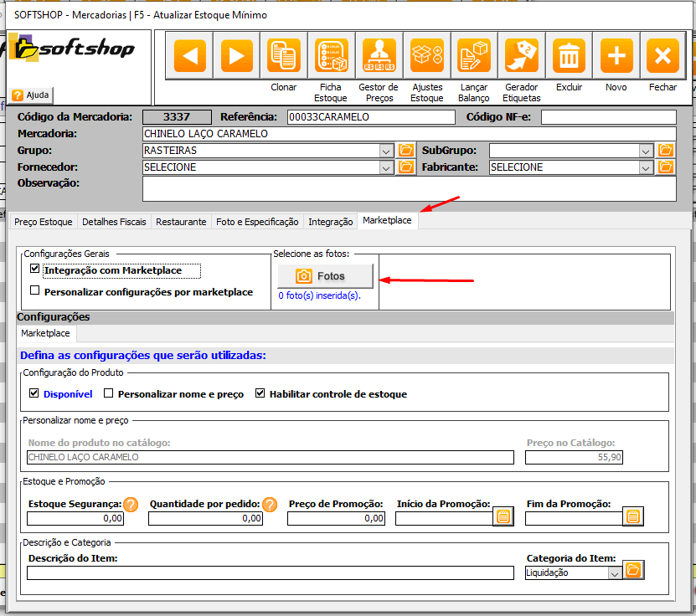Screen dimensions: 696x616
Task: Uncheck Habilitar controle de estoque
Action: click(260, 393)
